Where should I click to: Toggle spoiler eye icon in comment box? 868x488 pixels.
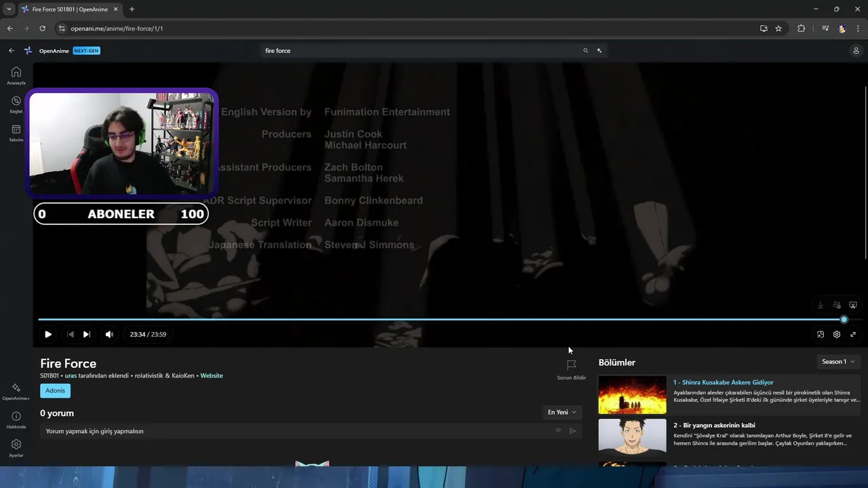pyautogui.click(x=558, y=431)
